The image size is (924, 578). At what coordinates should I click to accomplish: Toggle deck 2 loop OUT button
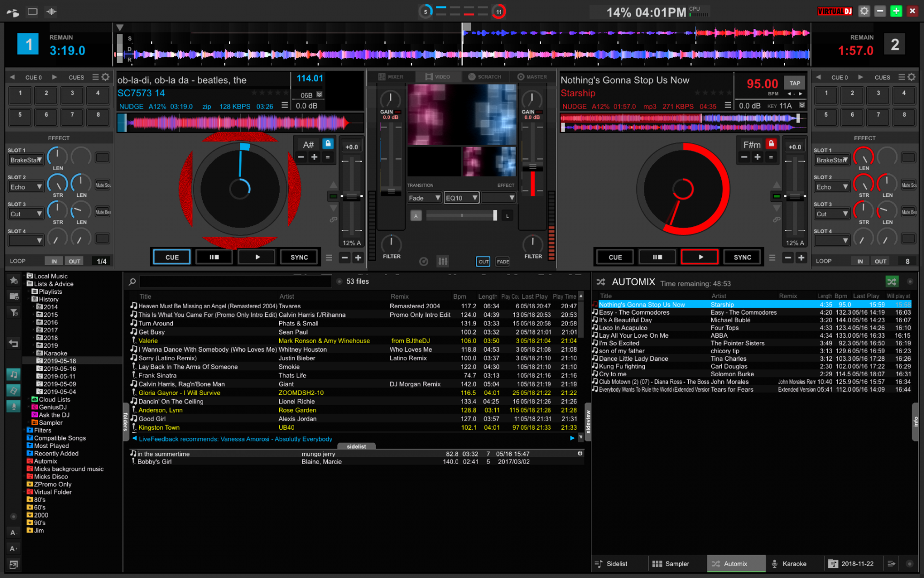880,261
